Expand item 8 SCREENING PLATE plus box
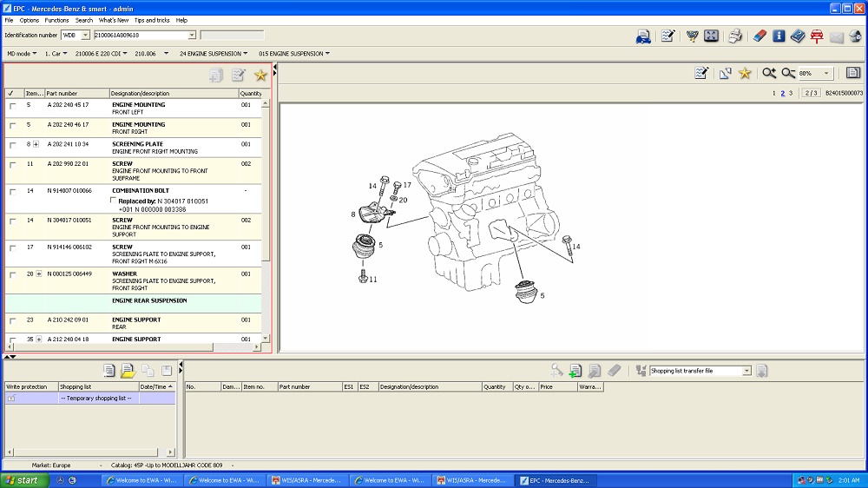 [x=36, y=144]
